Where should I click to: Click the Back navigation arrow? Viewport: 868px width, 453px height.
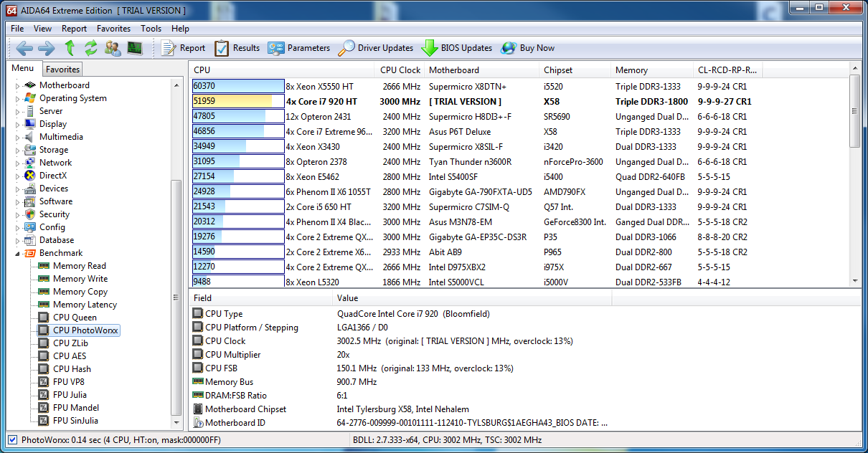tap(25, 48)
